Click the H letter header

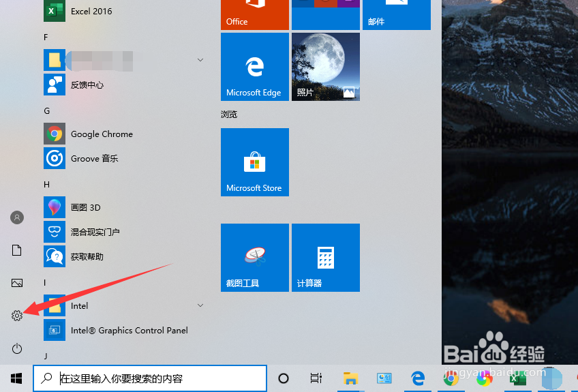point(47,184)
